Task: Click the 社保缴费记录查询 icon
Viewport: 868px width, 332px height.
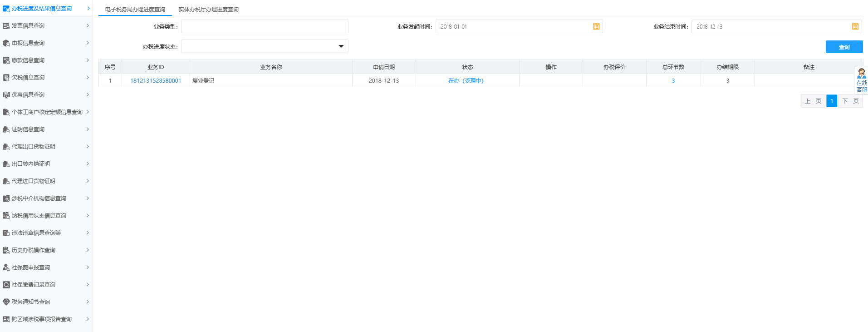Action: 6,285
